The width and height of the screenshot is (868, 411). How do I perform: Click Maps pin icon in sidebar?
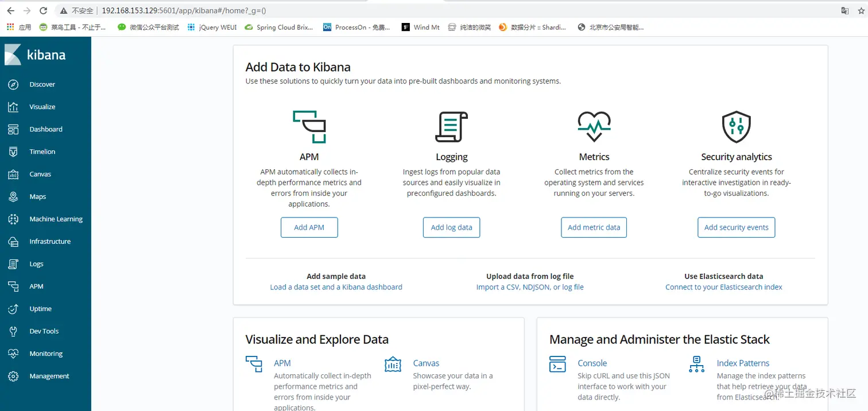13,196
